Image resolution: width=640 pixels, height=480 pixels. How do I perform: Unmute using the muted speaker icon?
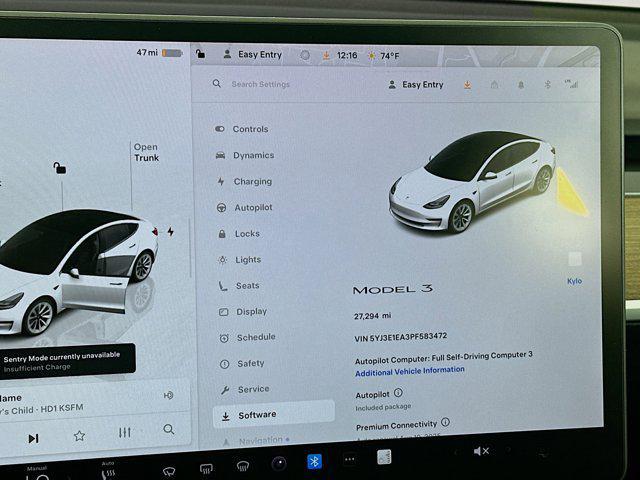(x=481, y=451)
